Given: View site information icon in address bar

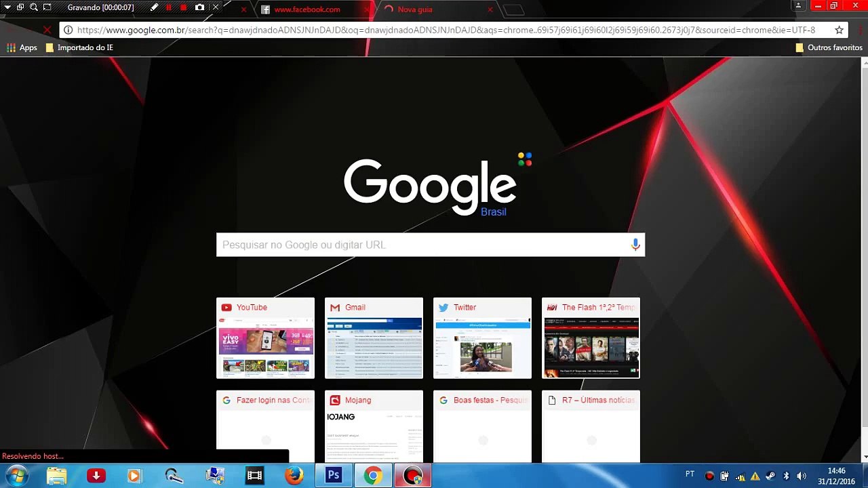Looking at the screenshot, I should (x=68, y=30).
